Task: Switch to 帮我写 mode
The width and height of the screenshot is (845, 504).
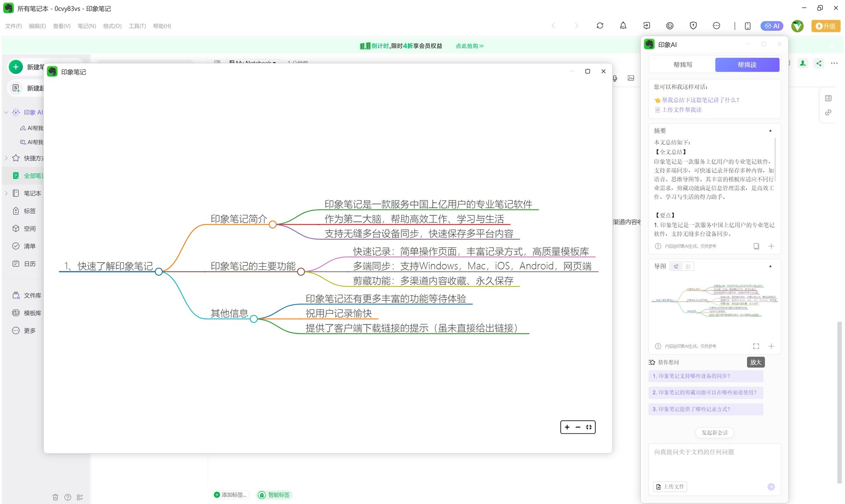Action: click(x=683, y=65)
